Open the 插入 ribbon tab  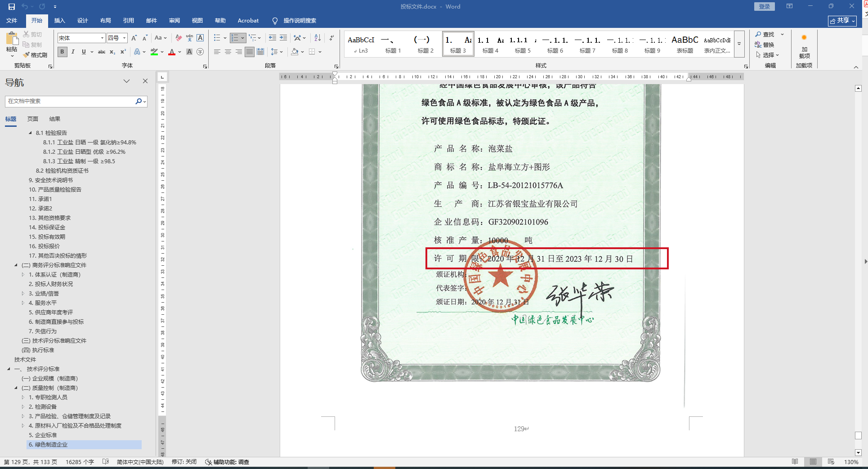[59, 21]
